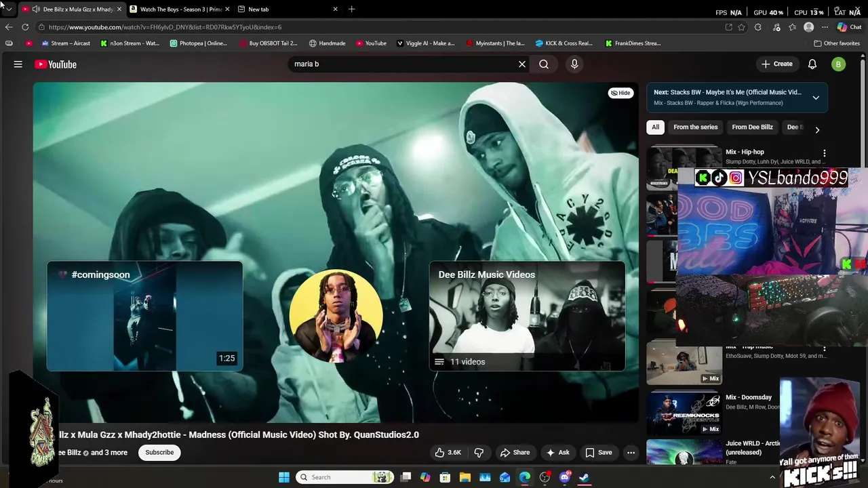Open Windows Start menu
The height and width of the screenshot is (488, 868).
point(284,477)
